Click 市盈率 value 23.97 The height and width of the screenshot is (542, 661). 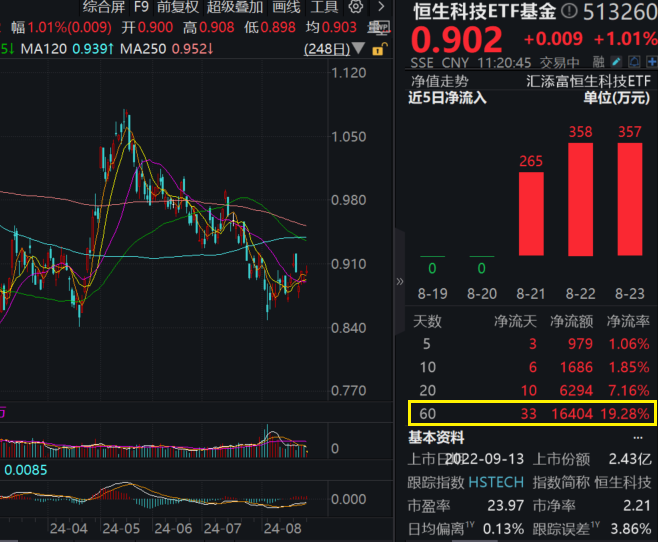point(505,505)
